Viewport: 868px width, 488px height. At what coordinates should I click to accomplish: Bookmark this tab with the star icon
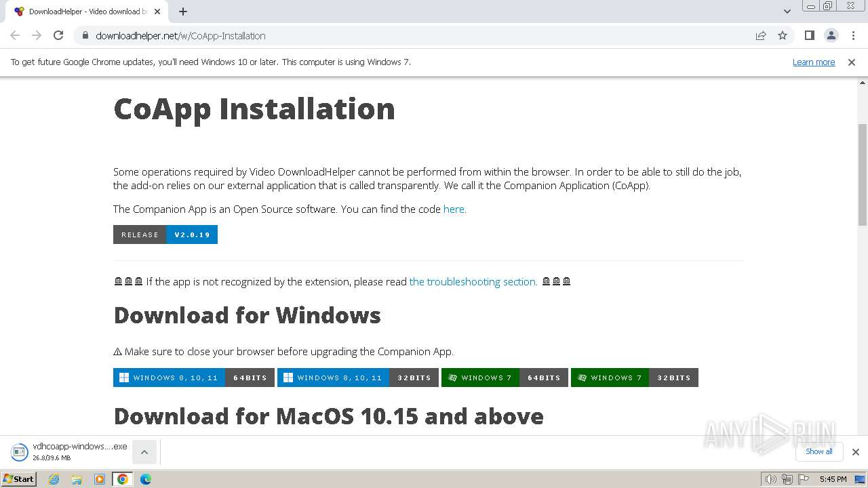click(783, 35)
